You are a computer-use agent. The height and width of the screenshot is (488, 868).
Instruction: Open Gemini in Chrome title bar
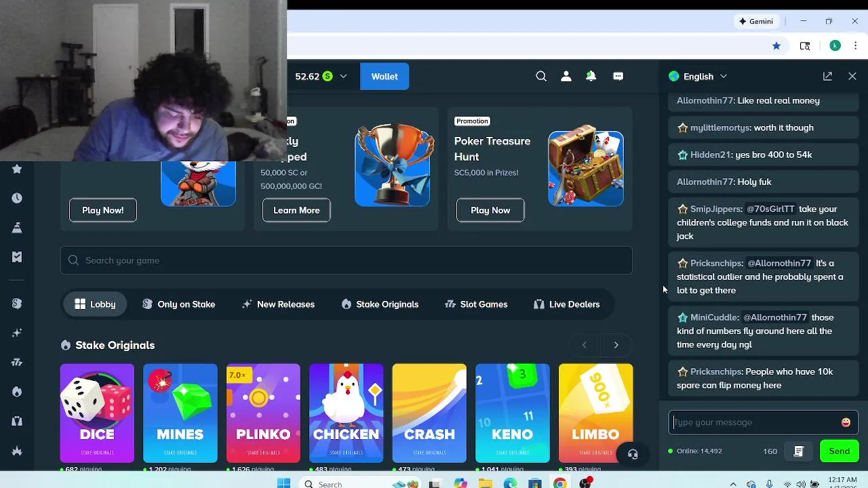click(756, 21)
